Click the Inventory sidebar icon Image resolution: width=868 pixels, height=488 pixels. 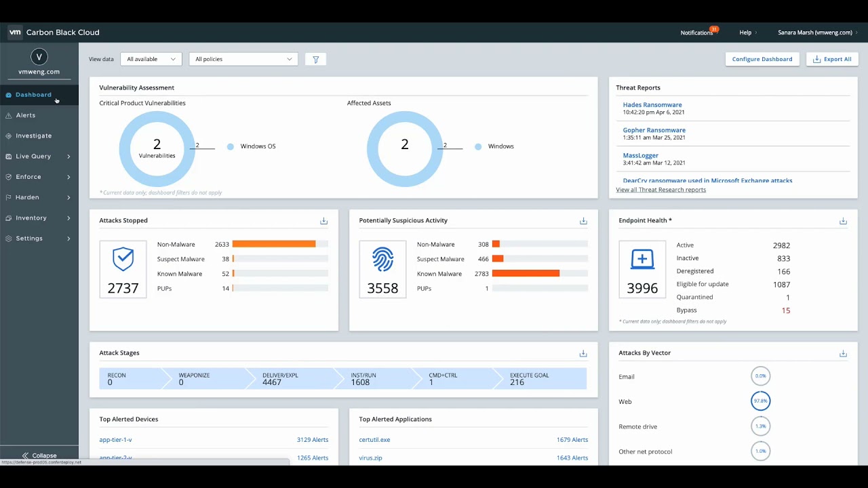coord(8,218)
